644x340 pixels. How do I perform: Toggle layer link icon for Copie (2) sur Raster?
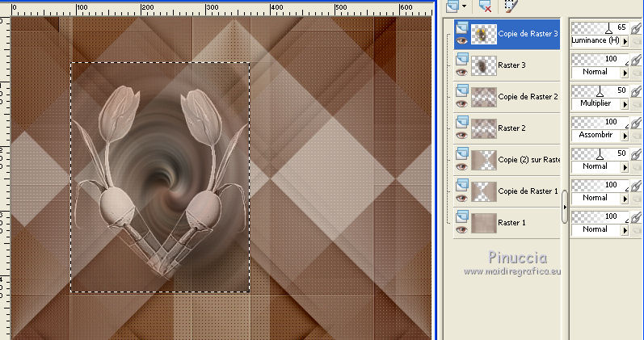tap(636, 154)
